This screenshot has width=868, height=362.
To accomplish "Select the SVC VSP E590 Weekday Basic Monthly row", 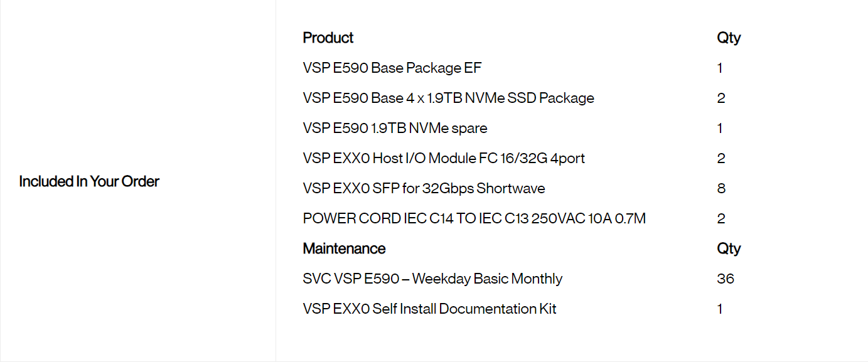I will click(432, 279).
